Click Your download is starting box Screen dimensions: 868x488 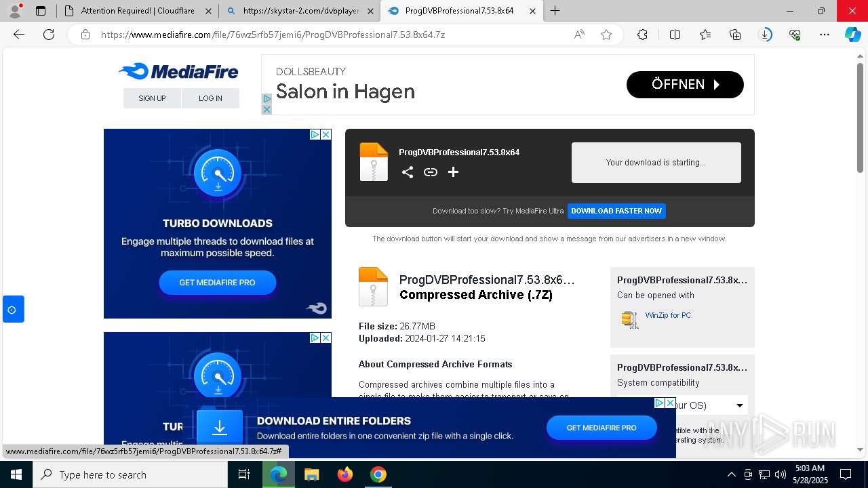coord(656,163)
